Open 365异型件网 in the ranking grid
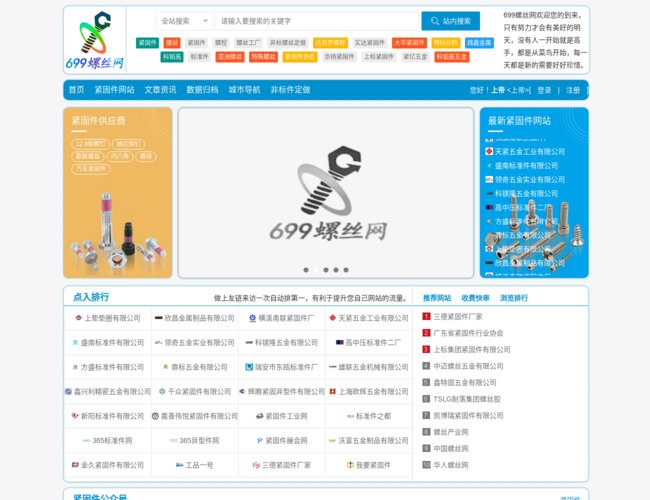This screenshot has width=650, height=500. [199, 440]
